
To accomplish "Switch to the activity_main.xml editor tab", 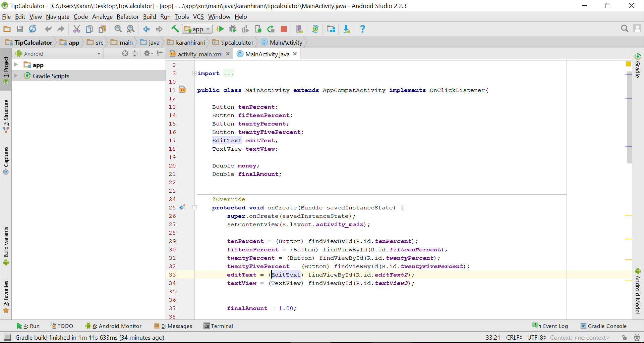I will pyautogui.click(x=200, y=54).
